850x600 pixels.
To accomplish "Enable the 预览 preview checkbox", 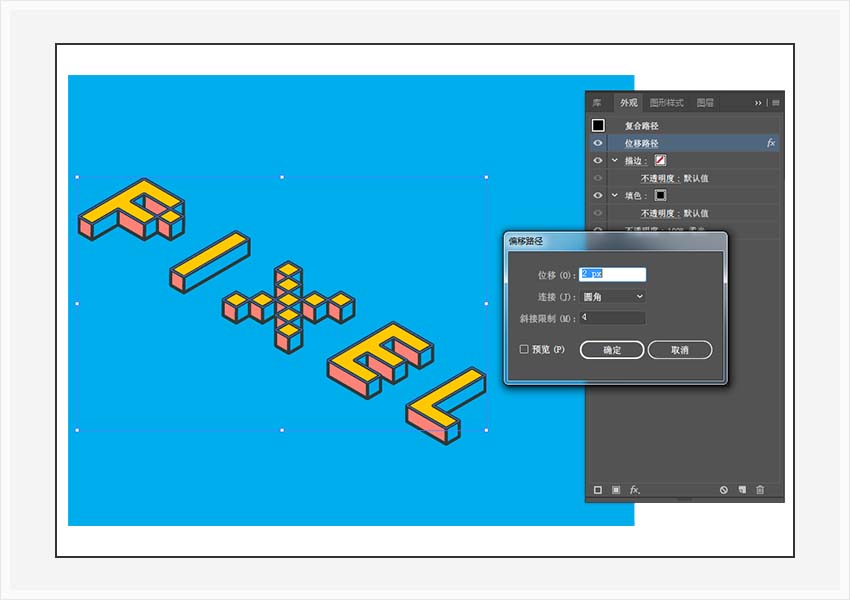I will click(x=524, y=349).
